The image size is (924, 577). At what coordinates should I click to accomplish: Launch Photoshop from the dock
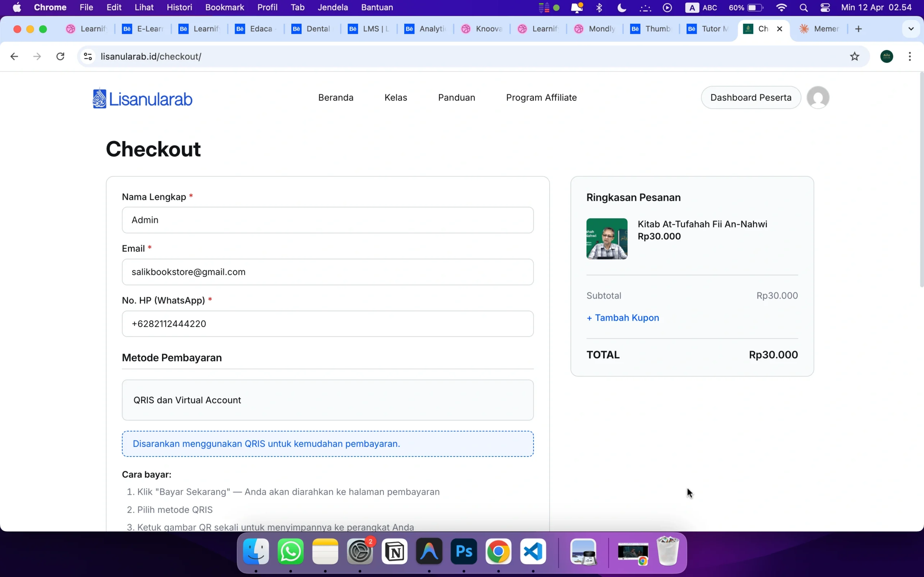coord(463,551)
